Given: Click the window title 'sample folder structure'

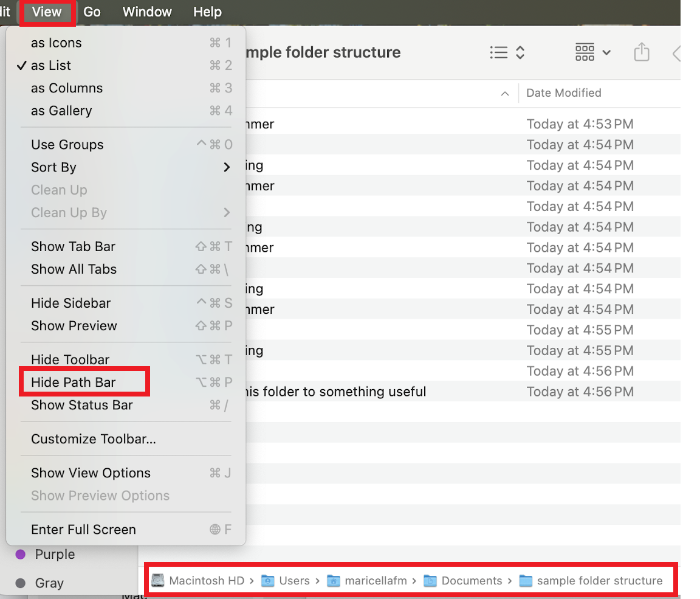Looking at the screenshot, I should tap(323, 52).
